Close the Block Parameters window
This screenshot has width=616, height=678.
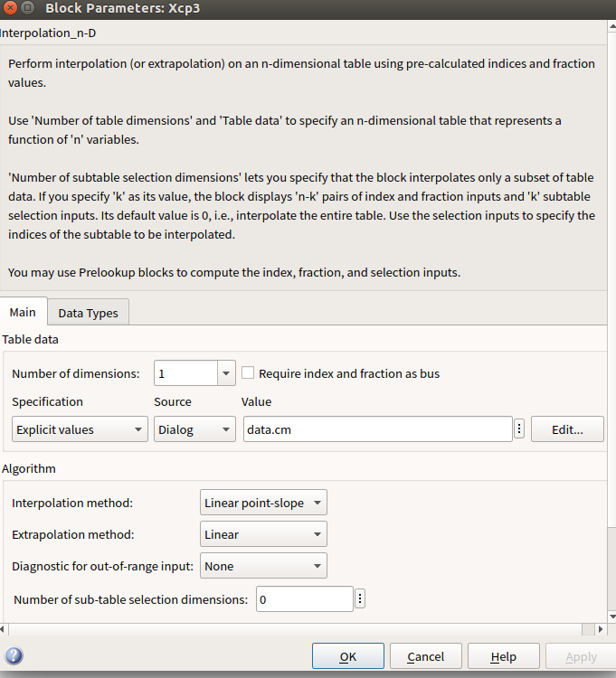tap(10, 8)
